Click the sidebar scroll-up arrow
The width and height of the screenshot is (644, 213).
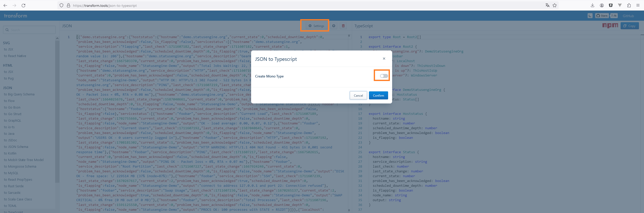point(57,38)
